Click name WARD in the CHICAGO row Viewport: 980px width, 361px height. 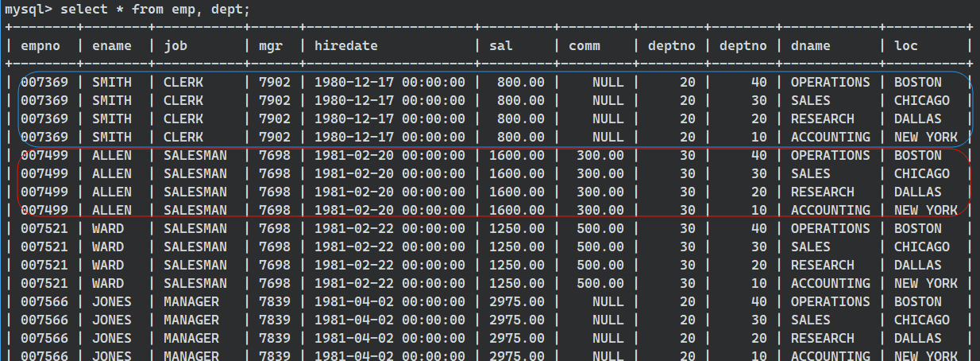click(x=108, y=246)
